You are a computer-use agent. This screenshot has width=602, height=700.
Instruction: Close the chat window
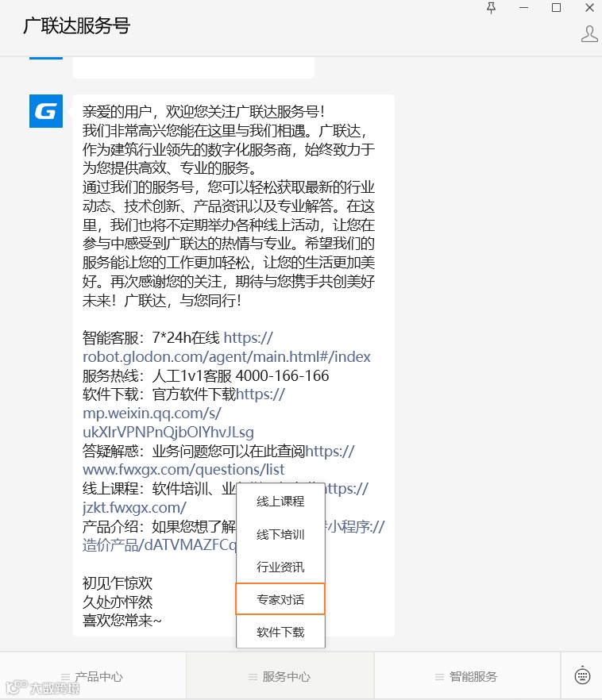pos(589,8)
